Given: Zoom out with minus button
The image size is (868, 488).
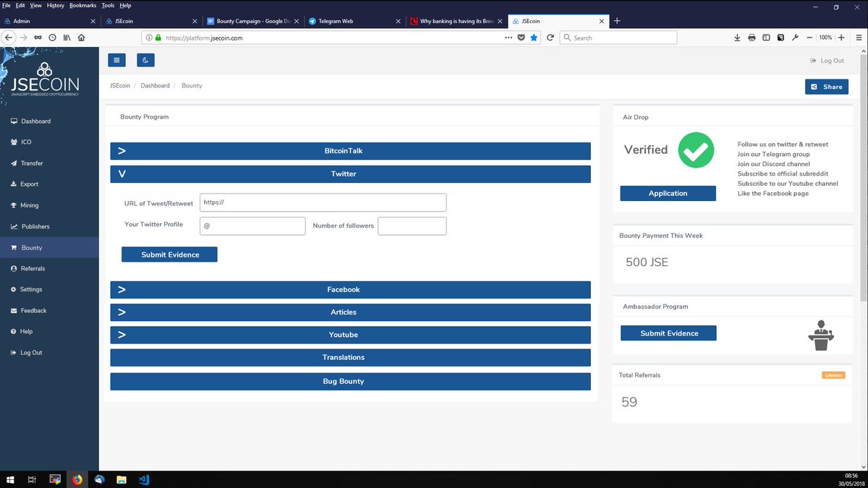Looking at the screenshot, I should coord(809,38).
